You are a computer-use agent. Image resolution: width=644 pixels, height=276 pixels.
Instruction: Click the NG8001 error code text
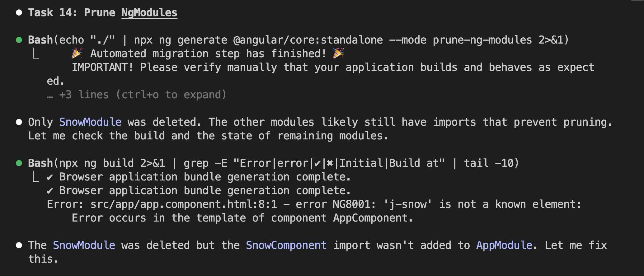(354, 204)
